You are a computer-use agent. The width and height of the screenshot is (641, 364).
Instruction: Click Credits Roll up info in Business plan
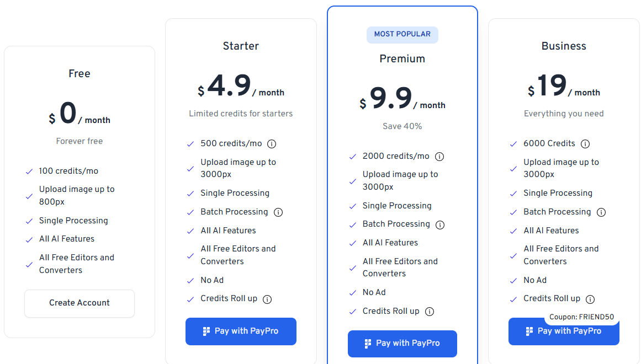coord(590,299)
